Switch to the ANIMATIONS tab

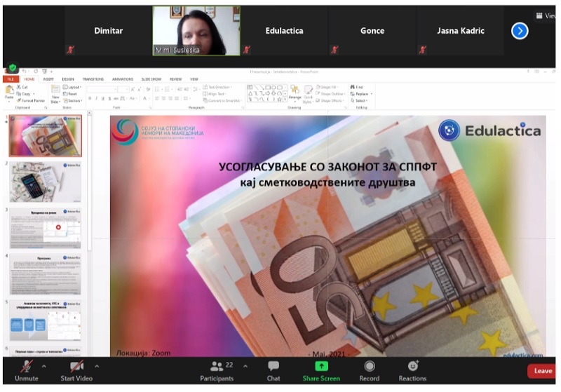click(122, 79)
